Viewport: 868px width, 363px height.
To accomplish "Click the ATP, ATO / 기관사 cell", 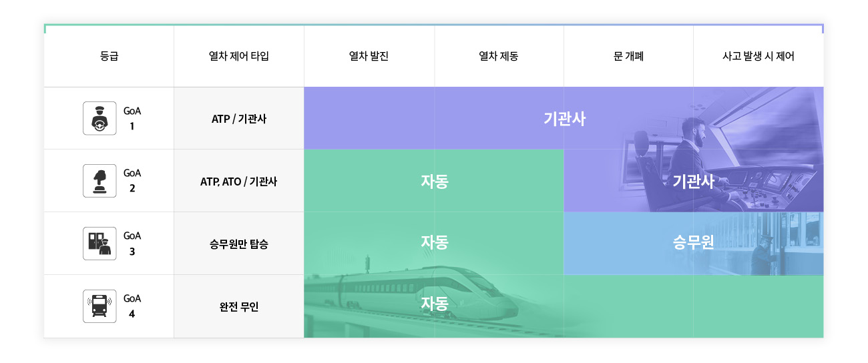I will 239,181.
